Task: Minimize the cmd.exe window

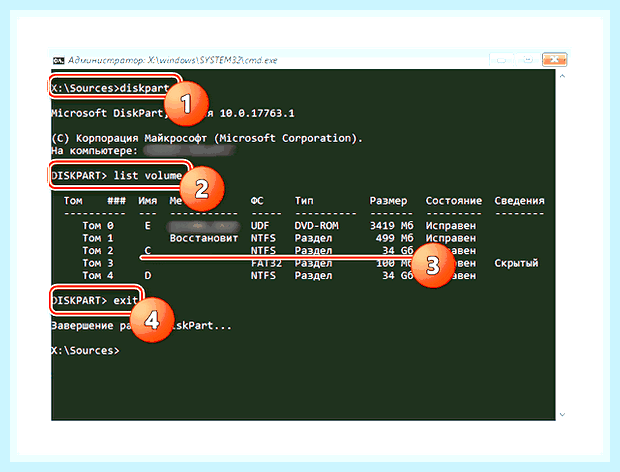Action: 501,60
